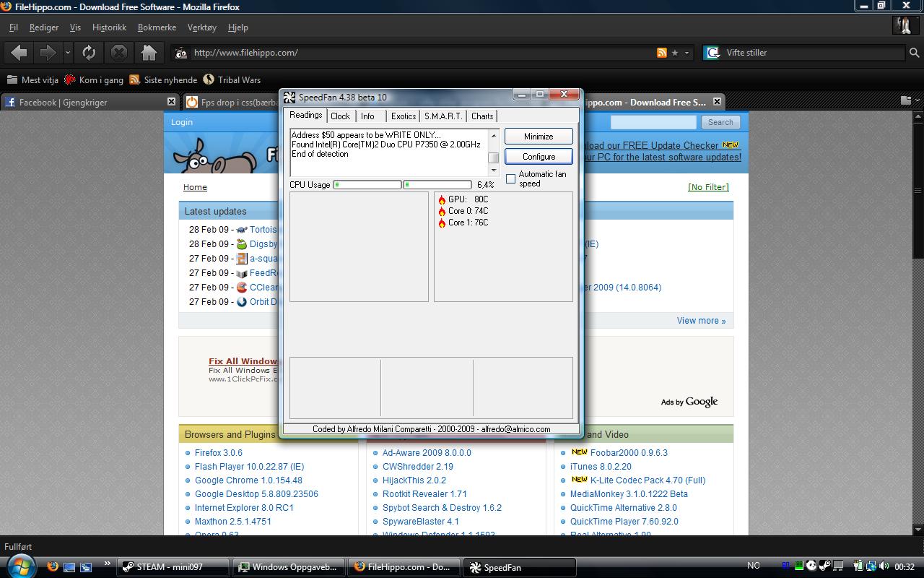Switch to SpeedFan Exotics tab
Screen dimensions: 924x578
[404, 116]
